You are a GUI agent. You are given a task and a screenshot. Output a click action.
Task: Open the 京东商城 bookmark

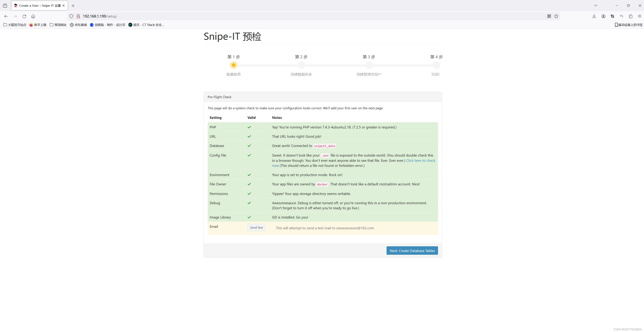click(x=78, y=25)
